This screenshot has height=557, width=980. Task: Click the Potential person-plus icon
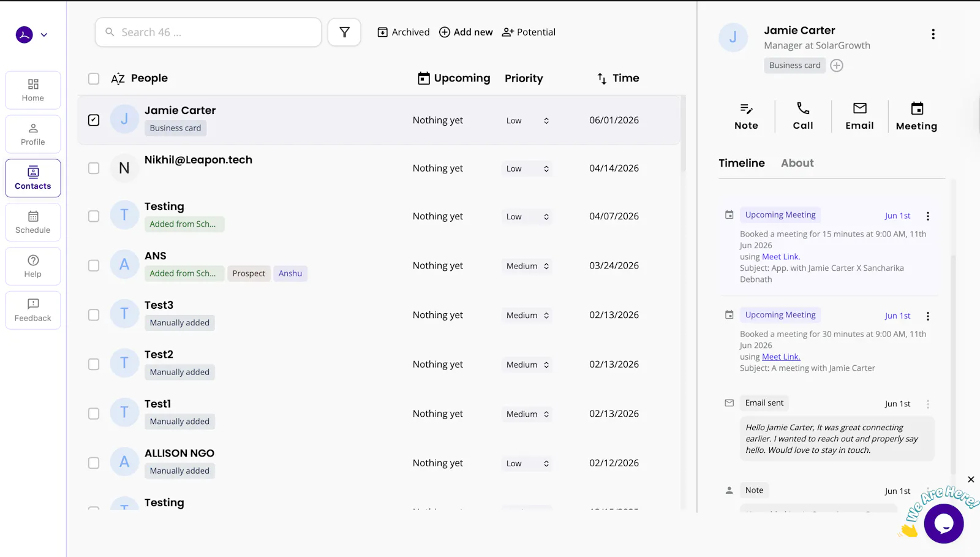click(x=508, y=32)
